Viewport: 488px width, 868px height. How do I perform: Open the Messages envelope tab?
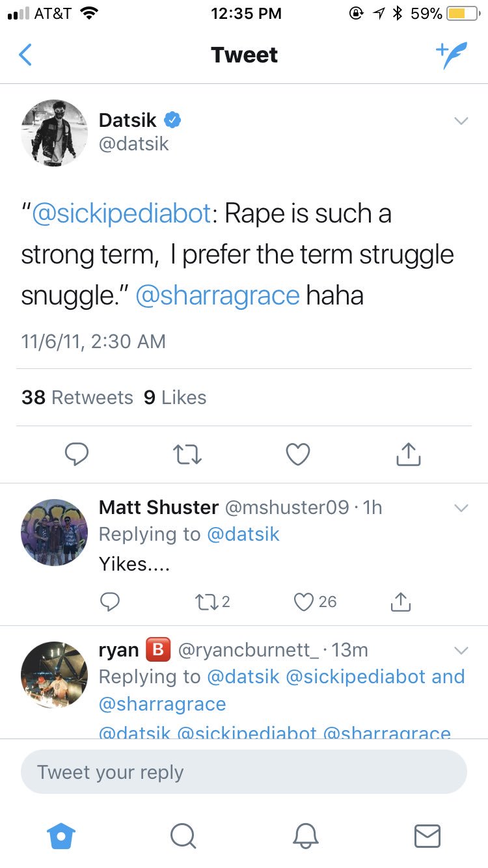click(x=427, y=835)
